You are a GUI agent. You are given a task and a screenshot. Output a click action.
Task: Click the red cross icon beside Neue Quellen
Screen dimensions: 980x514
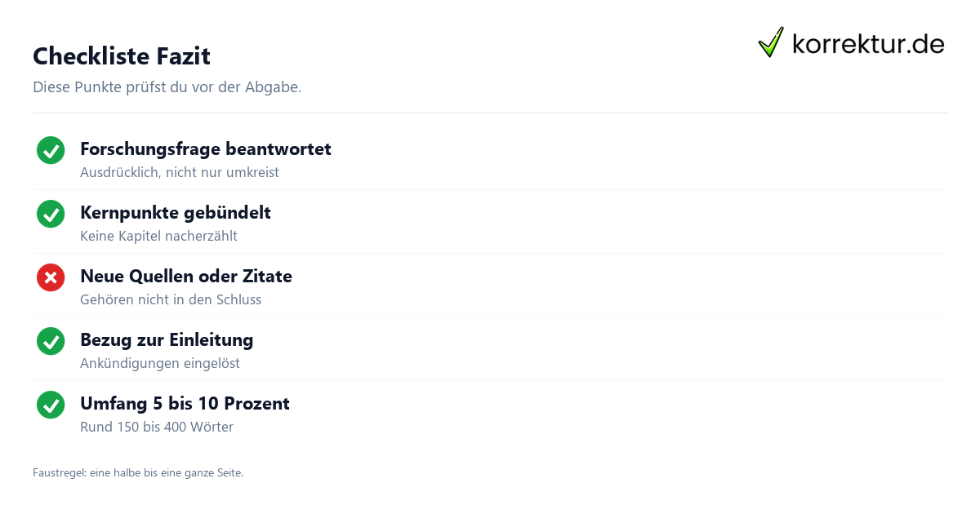[x=51, y=277]
